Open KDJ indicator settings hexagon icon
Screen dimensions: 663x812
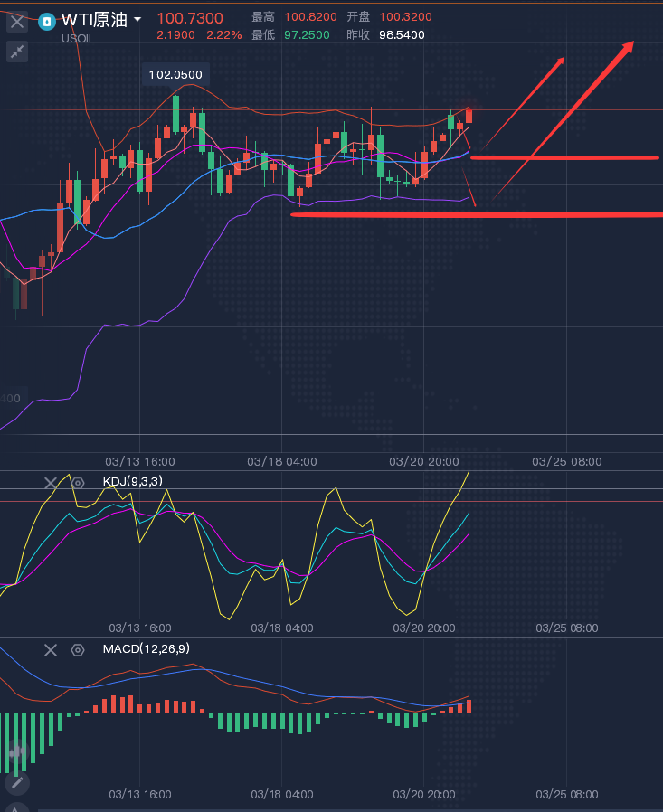pyautogui.click(x=78, y=483)
